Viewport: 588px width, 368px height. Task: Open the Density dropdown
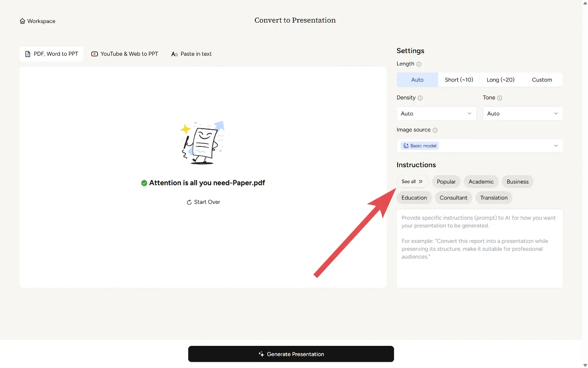pyautogui.click(x=436, y=114)
